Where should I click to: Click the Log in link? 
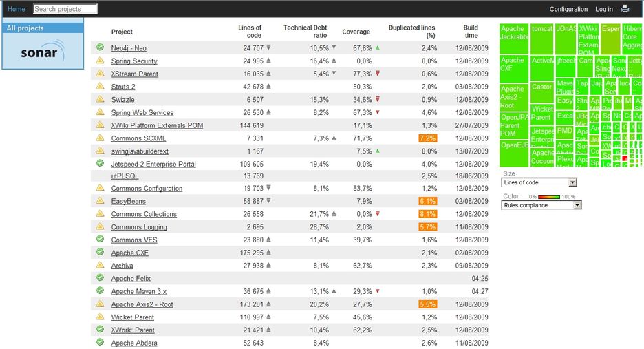604,9
